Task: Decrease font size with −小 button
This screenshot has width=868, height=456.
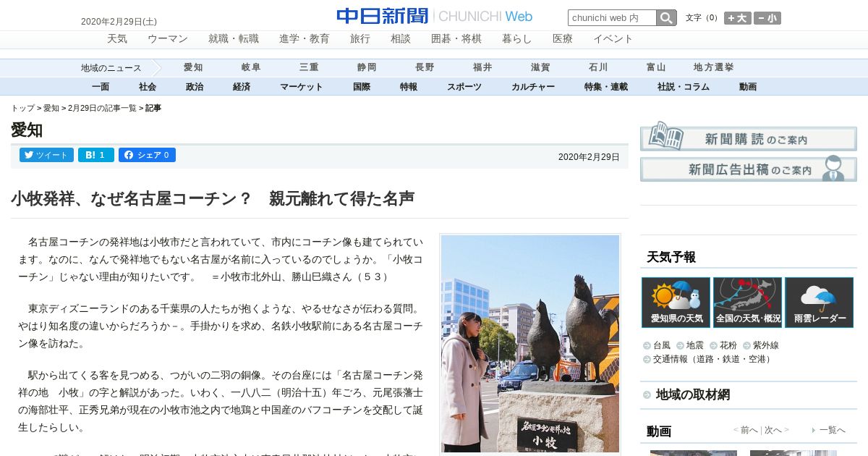Action: coord(767,18)
